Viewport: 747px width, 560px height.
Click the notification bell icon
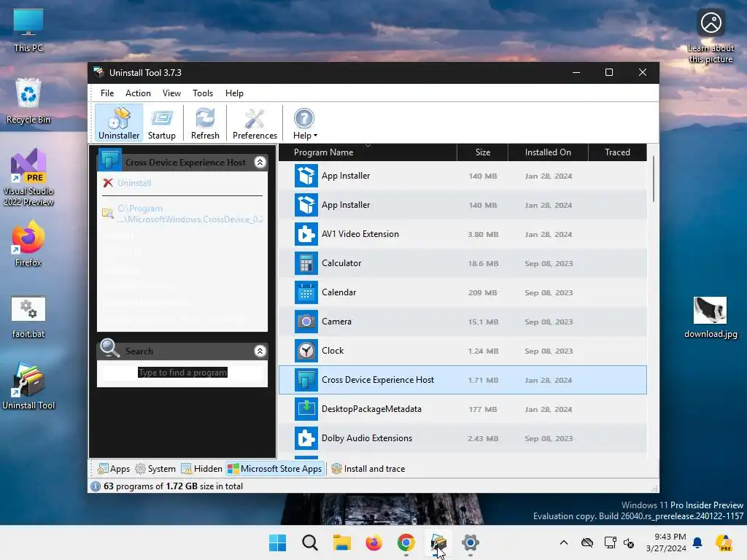point(697,542)
